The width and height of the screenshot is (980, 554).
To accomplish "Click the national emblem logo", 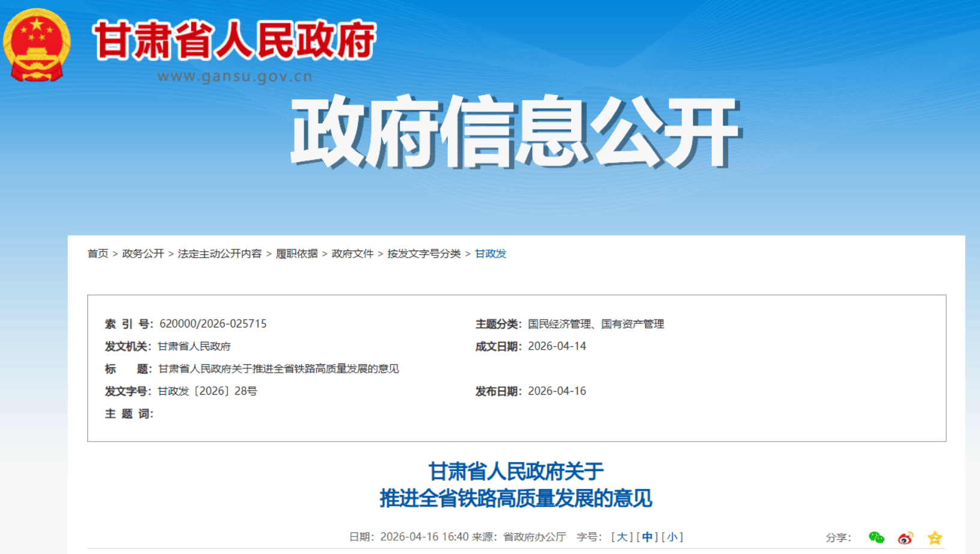I will click(37, 45).
